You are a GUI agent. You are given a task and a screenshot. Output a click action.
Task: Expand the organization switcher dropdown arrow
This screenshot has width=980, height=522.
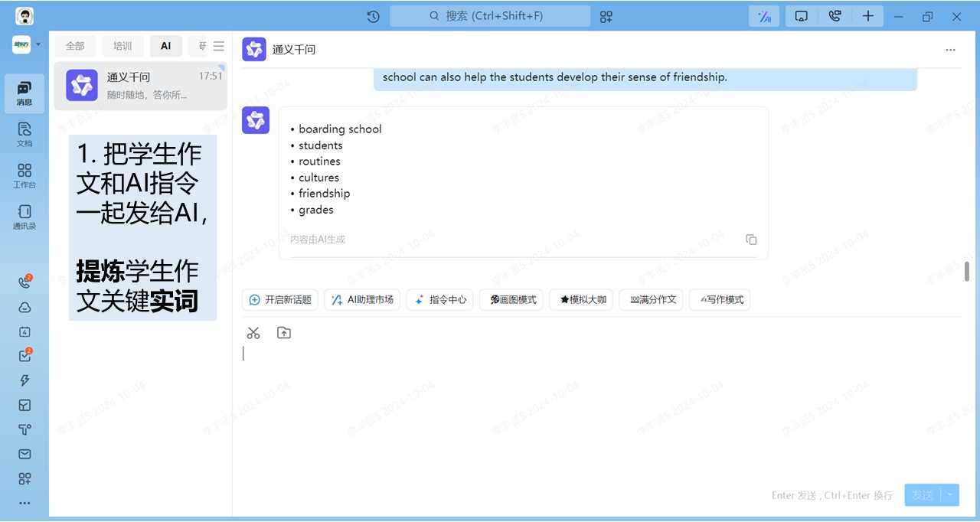38,45
